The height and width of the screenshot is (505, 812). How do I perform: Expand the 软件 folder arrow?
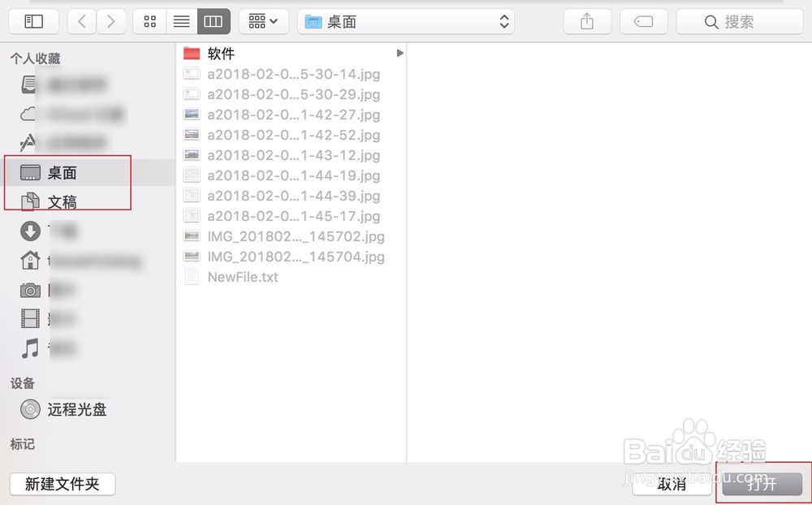tap(400, 53)
